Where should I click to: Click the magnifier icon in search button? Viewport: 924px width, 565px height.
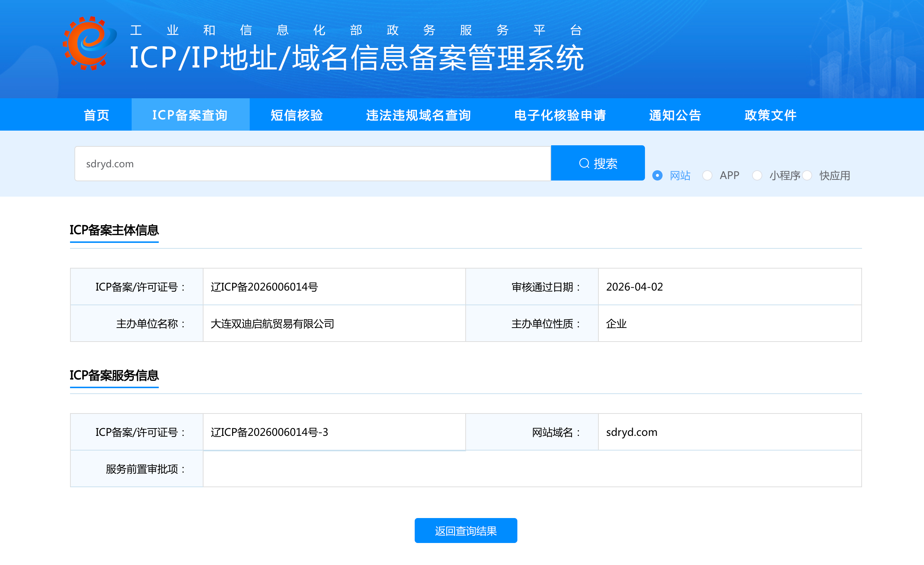point(584,163)
